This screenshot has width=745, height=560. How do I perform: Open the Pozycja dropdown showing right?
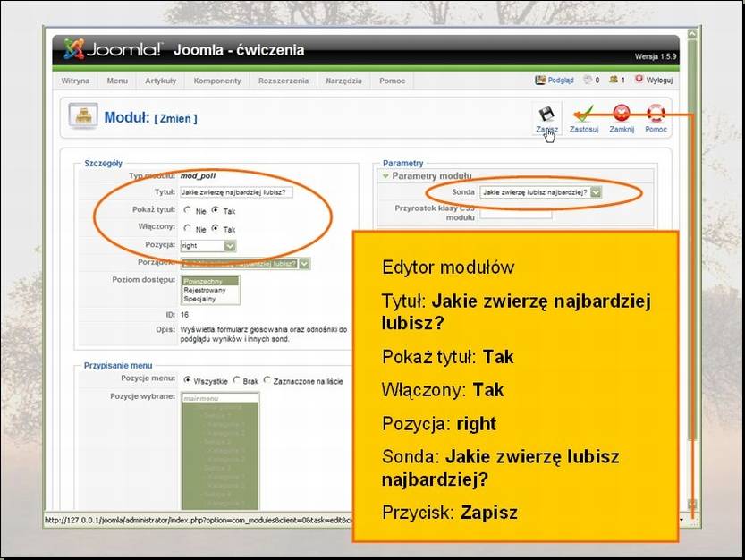coord(207,246)
